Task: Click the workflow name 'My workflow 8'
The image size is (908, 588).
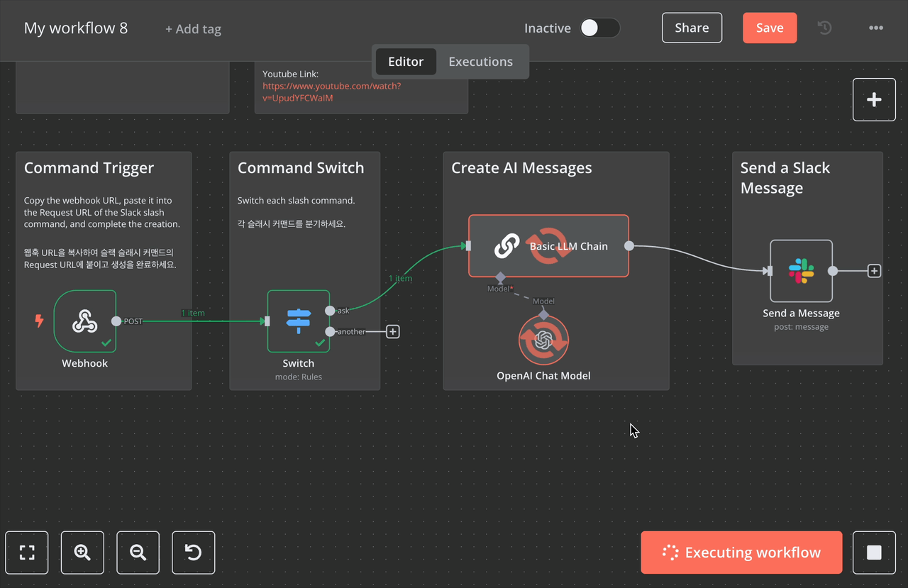Action: tap(76, 28)
